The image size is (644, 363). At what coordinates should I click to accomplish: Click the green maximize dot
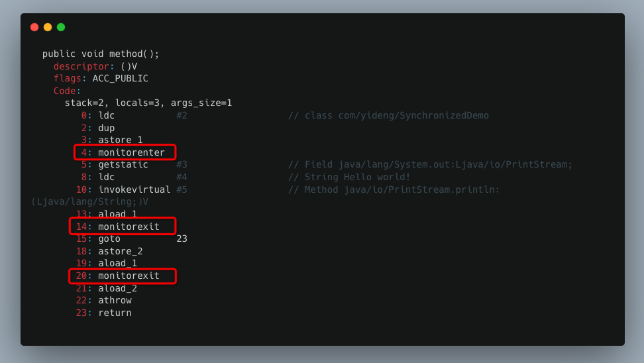[x=61, y=27]
